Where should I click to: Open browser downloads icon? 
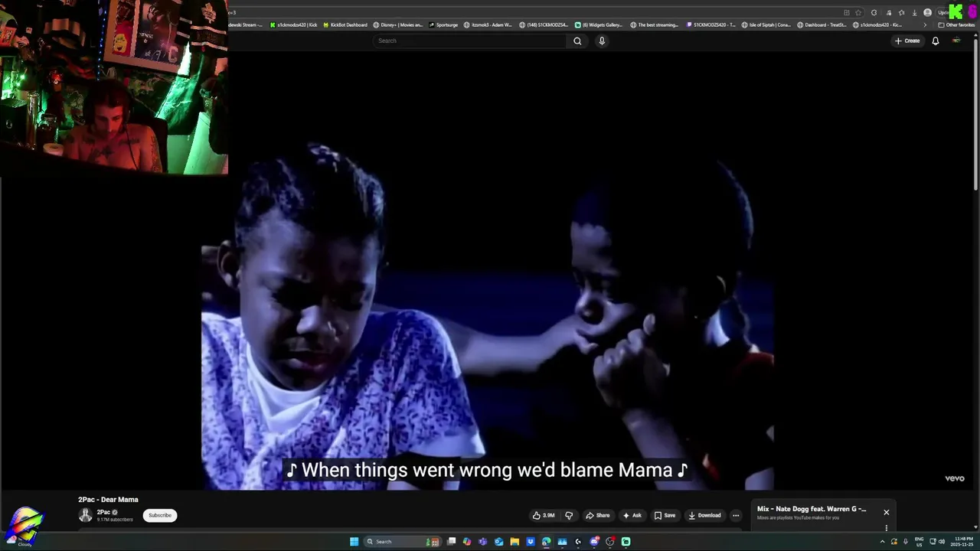(x=914, y=12)
